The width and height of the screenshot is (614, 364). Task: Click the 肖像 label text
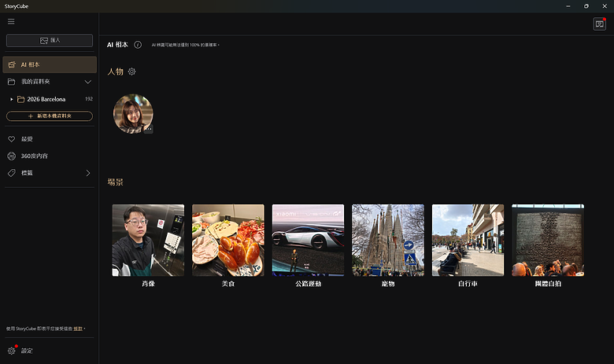point(148,284)
